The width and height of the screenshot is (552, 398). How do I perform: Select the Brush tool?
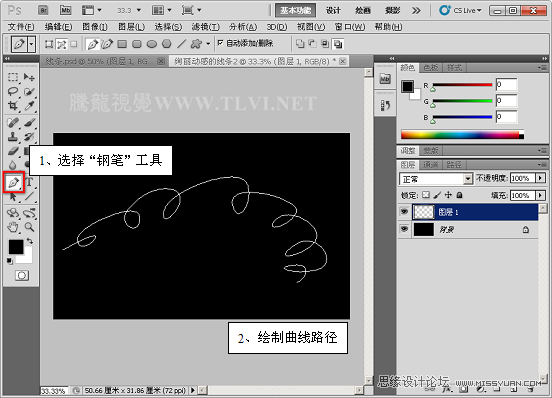pyautogui.click(x=29, y=122)
